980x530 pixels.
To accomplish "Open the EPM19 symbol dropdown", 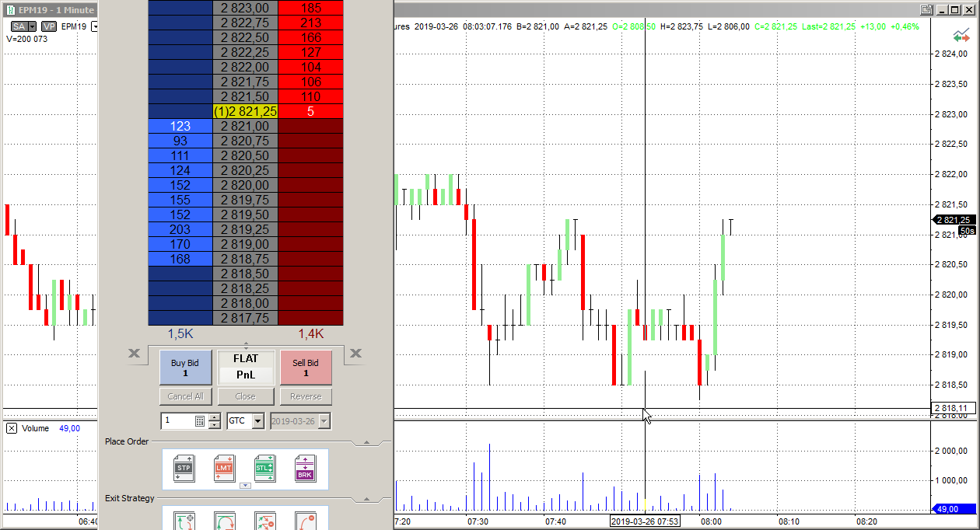I will 95,26.
